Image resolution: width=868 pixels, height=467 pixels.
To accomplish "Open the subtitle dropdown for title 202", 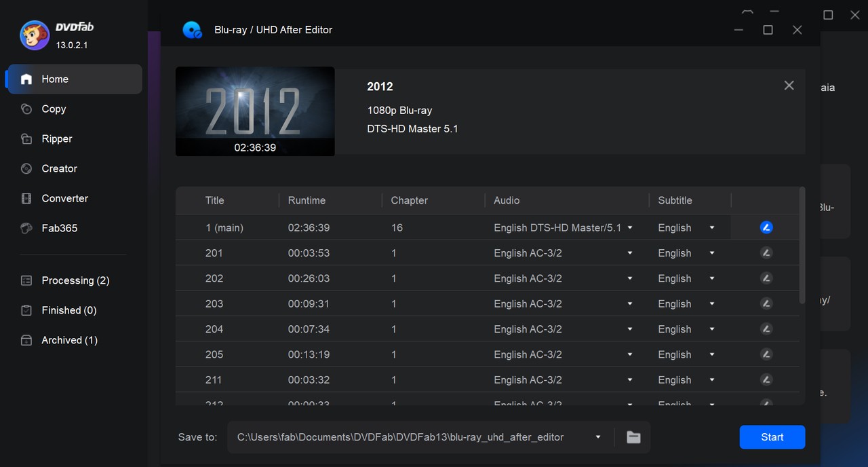I will click(711, 278).
